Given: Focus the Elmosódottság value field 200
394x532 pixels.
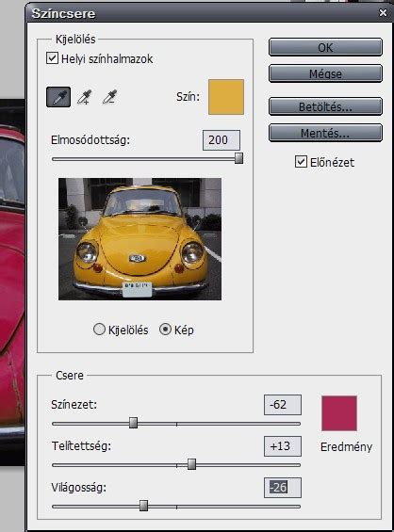Looking at the screenshot, I should [x=222, y=139].
